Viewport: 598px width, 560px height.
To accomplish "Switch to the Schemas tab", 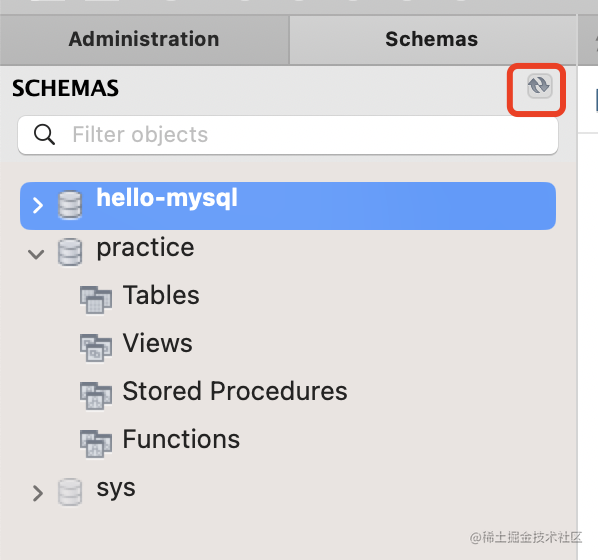I will coord(432,40).
